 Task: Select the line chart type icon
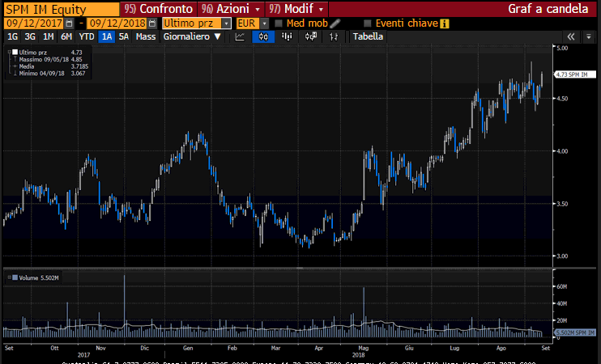(x=241, y=36)
